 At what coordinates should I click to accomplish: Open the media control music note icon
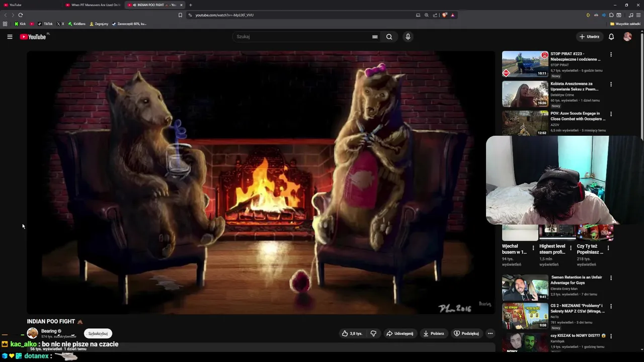[631, 15]
